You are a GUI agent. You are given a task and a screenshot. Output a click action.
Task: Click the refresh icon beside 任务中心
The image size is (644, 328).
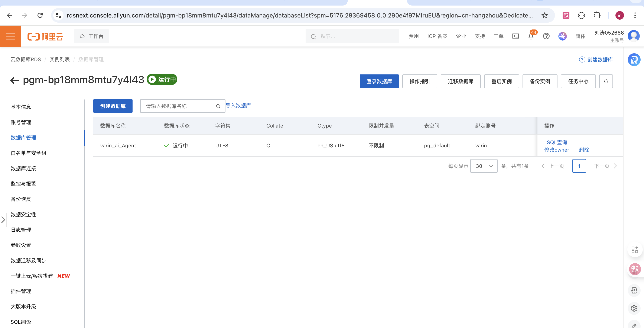[606, 81]
